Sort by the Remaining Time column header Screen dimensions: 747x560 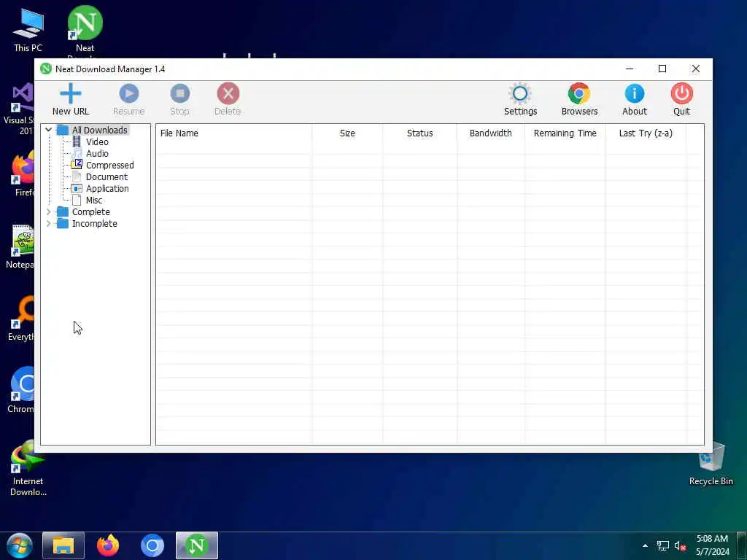[565, 133]
